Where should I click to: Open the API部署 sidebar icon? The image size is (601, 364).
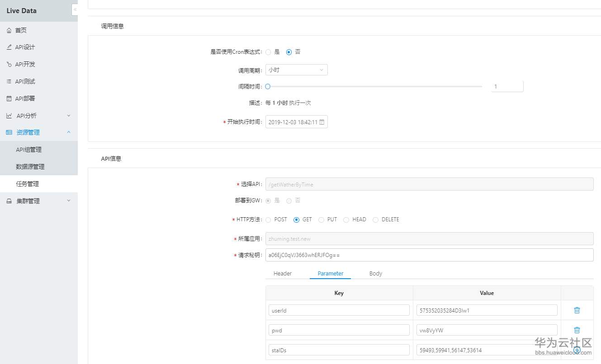click(9, 98)
